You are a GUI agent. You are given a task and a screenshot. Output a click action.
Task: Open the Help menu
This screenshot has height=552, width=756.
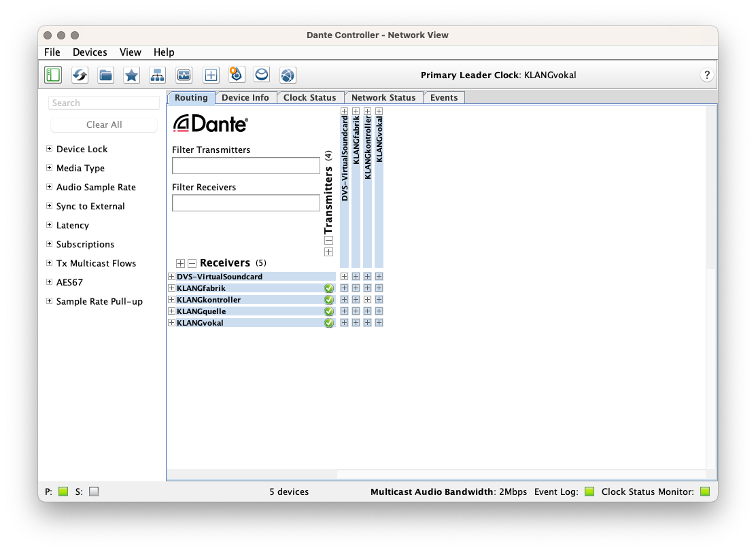164,52
